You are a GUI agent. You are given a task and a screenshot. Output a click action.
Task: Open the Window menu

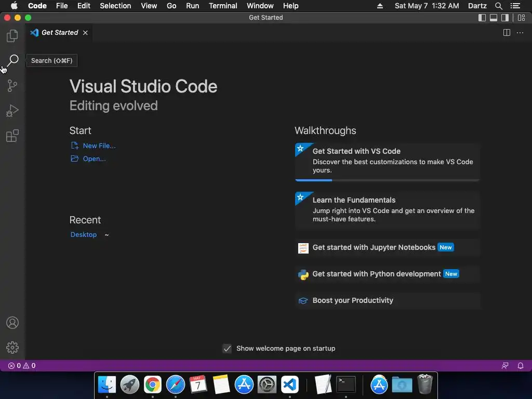[260, 6]
